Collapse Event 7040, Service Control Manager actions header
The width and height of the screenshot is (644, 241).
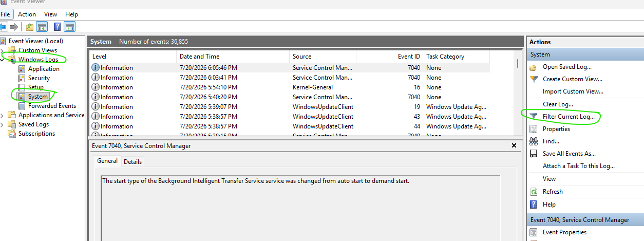pos(585,220)
